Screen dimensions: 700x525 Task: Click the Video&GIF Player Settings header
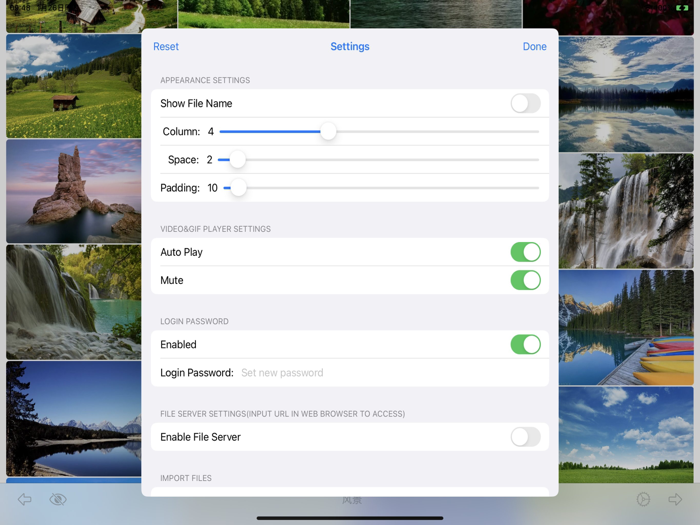(215, 229)
